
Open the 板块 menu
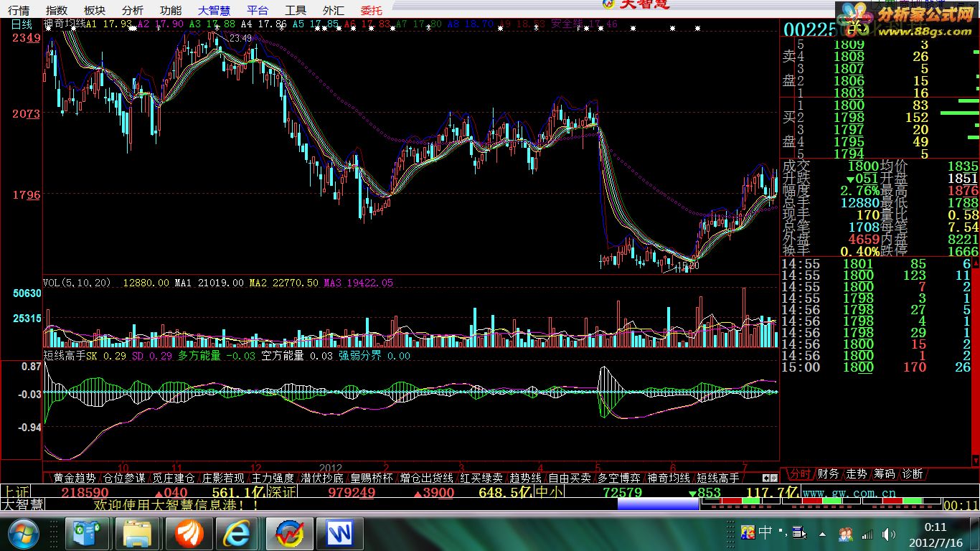(x=94, y=10)
